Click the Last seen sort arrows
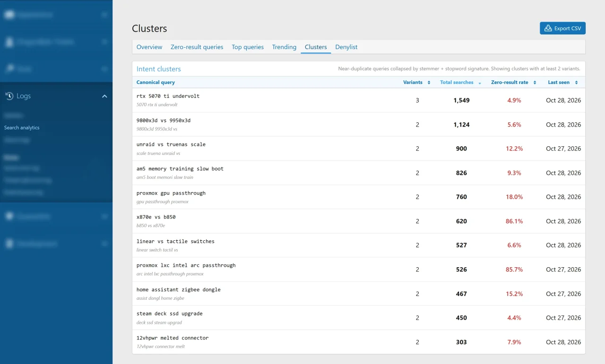 click(x=576, y=83)
